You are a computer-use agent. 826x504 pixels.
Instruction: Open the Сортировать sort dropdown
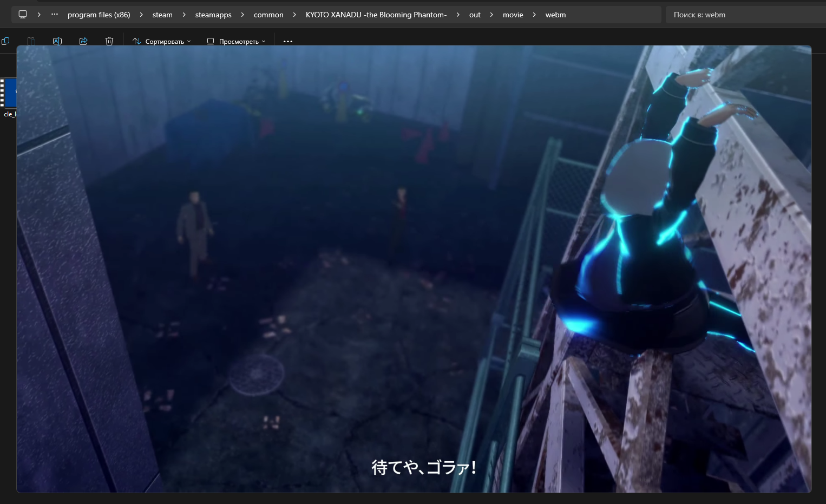162,41
